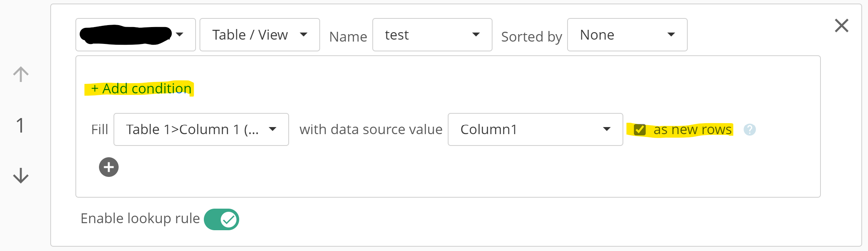Open the blacked-out data source dropdown

coord(136,35)
